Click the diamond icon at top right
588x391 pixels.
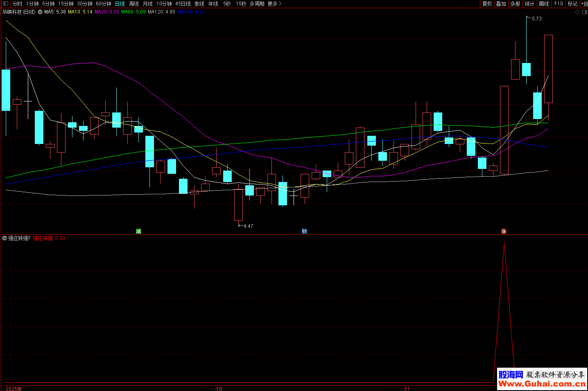point(577,12)
